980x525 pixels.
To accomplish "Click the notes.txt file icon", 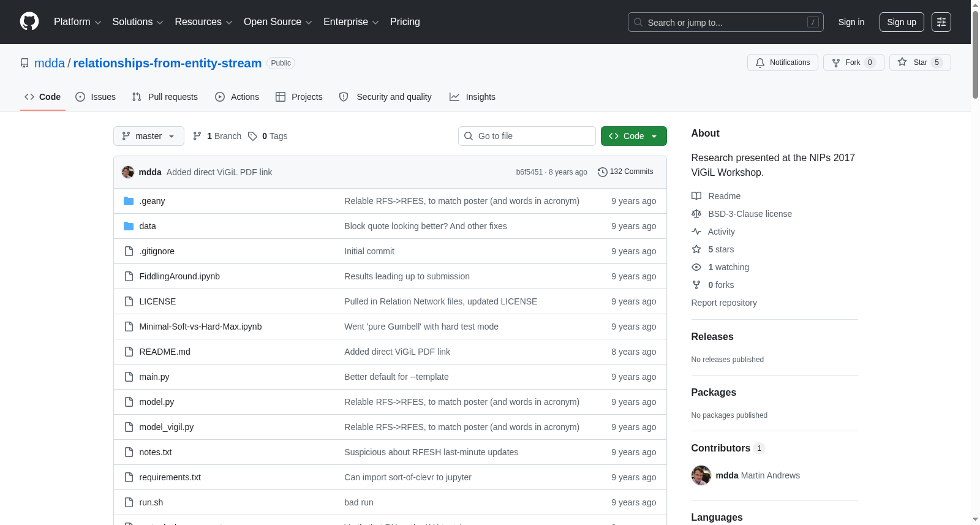I will pos(129,452).
